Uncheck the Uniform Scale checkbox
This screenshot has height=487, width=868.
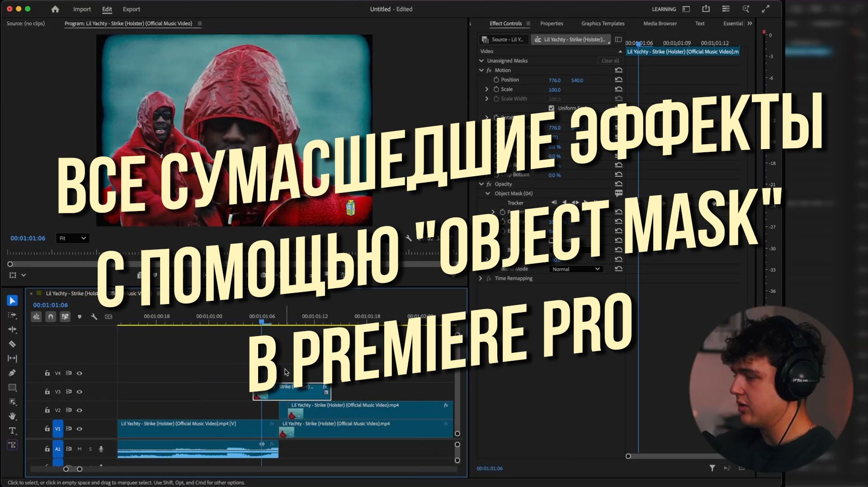(552, 108)
